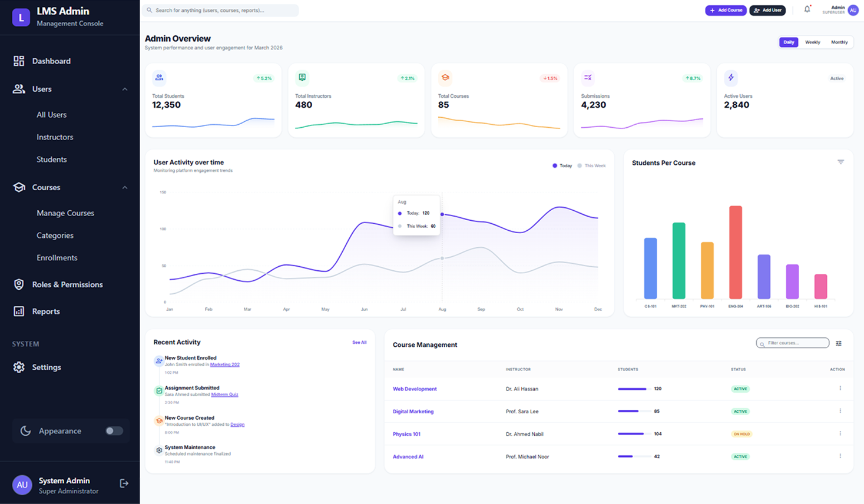Click the Appearance moon icon
The image size is (864, 504).
tap(25, 431)
